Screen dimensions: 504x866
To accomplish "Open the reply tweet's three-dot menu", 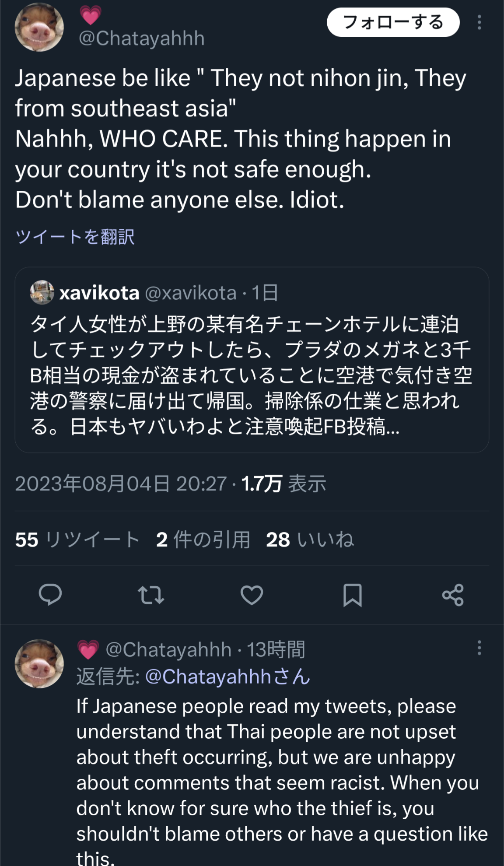I will pyautogui.click(x=479, y=648).
